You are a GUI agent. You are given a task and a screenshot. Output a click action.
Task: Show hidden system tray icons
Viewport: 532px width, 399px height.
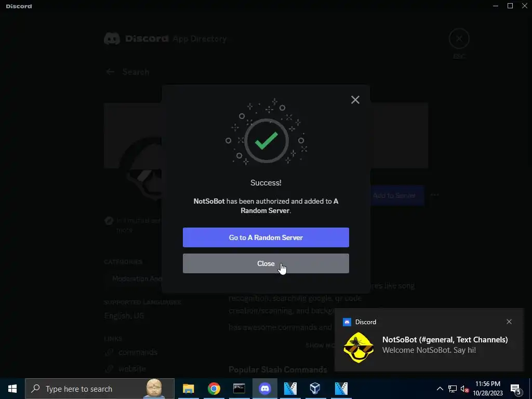[x=440, y=389]
